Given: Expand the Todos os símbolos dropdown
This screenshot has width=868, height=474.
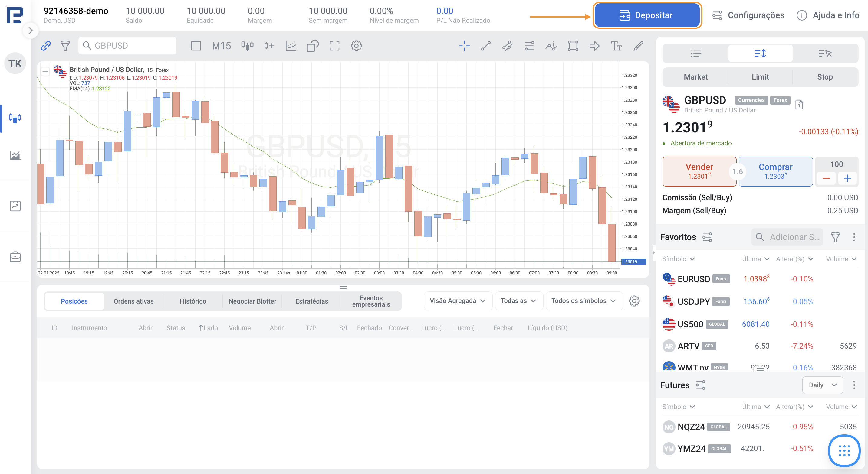Looking at the screenshot, I should pos(583,300).
